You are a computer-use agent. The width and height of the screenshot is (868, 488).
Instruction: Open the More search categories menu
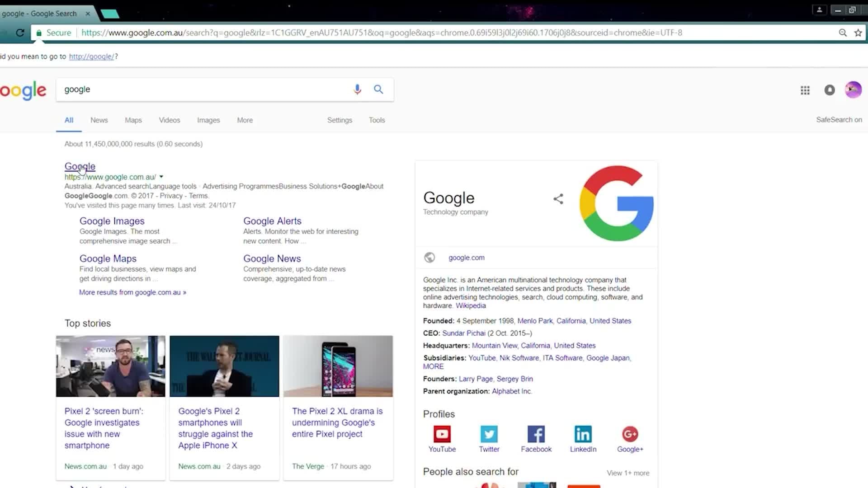point(245,120)
